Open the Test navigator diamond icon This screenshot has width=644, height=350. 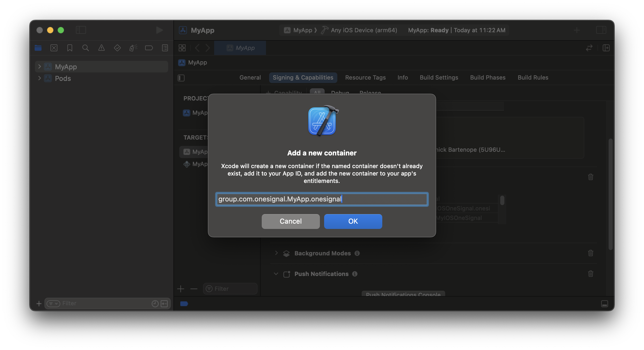[117, 48]
